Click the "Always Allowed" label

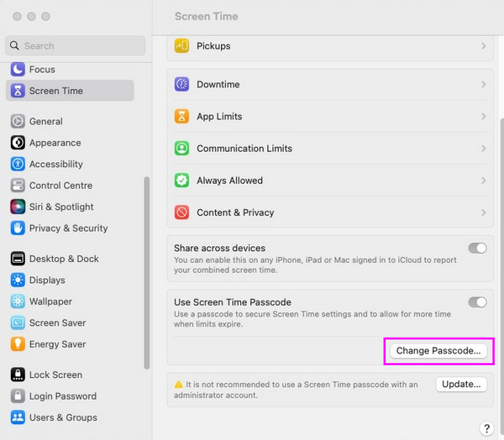pos(230,181)
